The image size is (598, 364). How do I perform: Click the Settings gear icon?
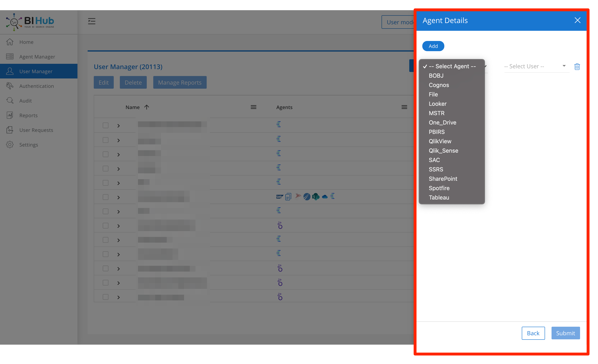pyautogui.click(x=10, y=145)
